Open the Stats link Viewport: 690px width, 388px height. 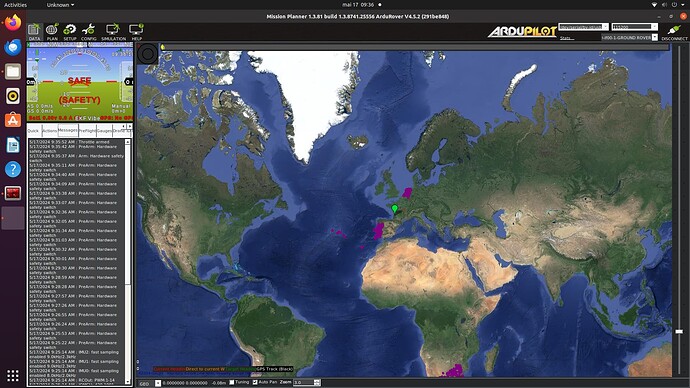click(565, 38)
